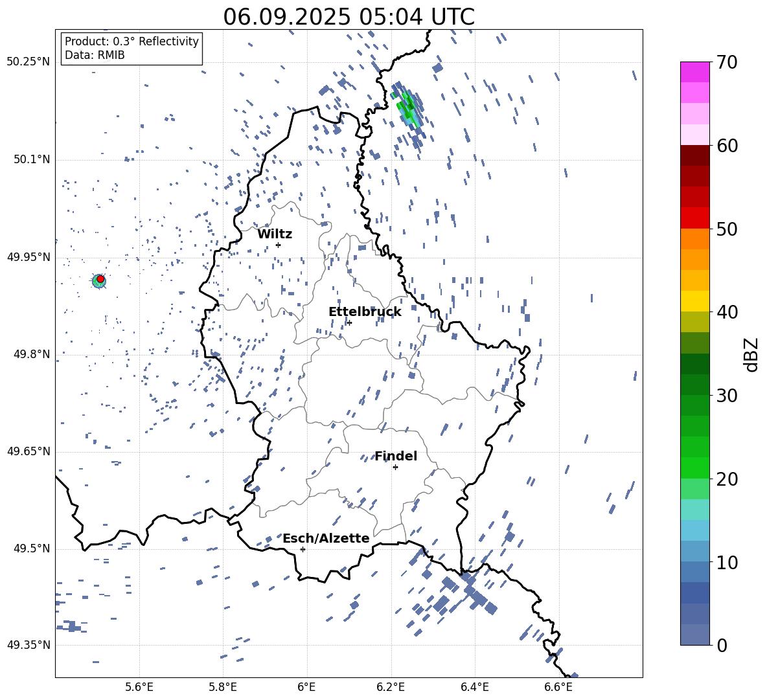This screenshot has height=700, width=767.
Task: Click the 30 label on the colorbar
Action: coord(726,396)
